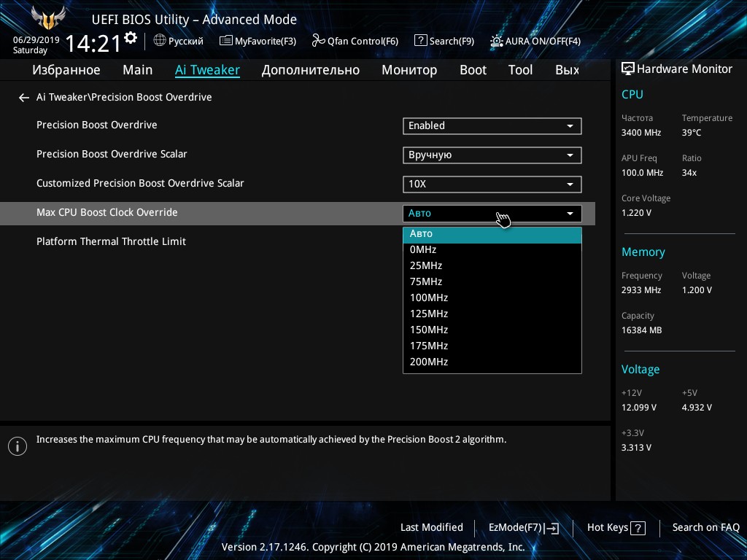Click the 1.200 V memory voltage value
The image size is (747, 560).
point(697,290)
